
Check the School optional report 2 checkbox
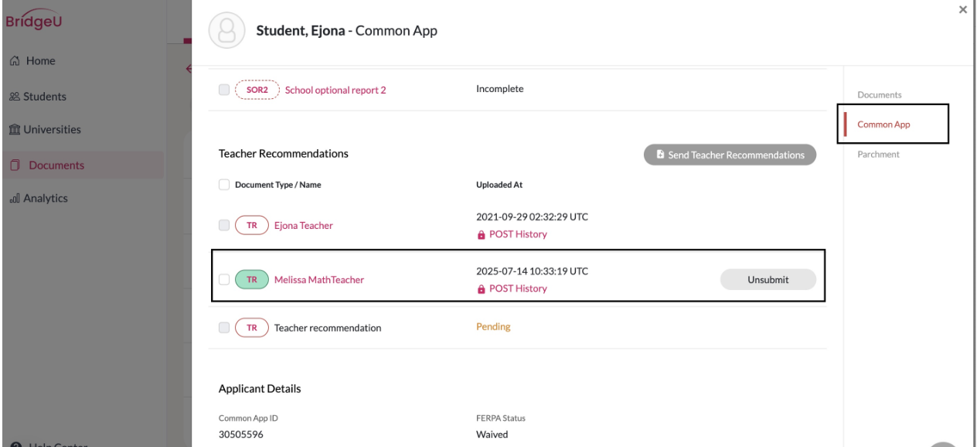tap(224, 90)
